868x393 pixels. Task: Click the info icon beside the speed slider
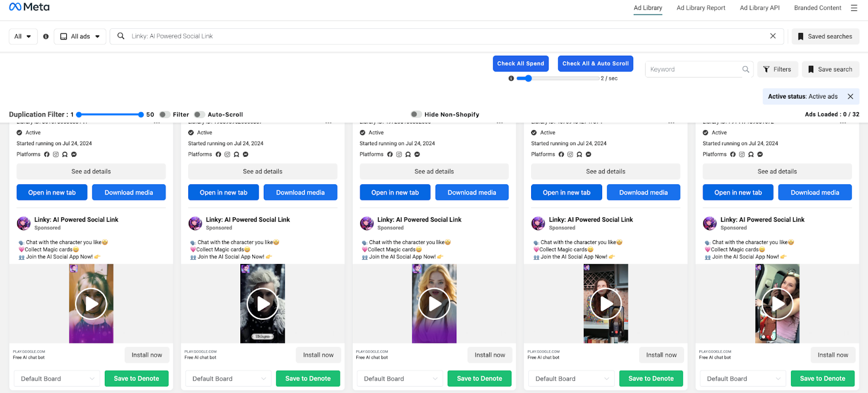511,79
